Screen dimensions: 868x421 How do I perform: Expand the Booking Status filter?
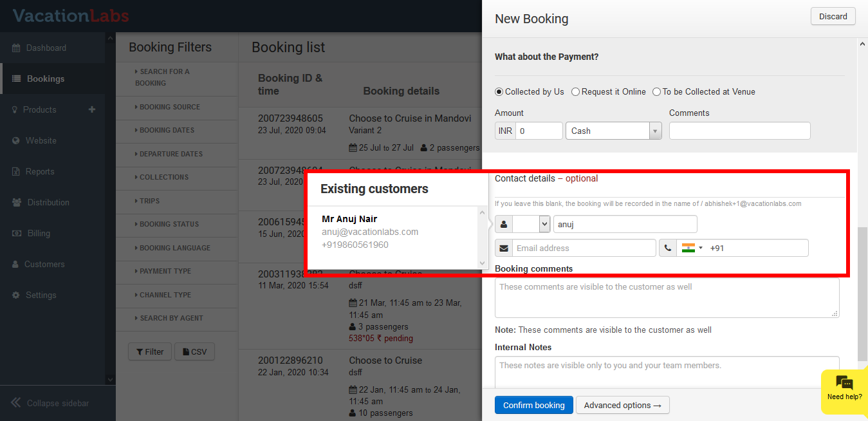[x=169, y=224]
